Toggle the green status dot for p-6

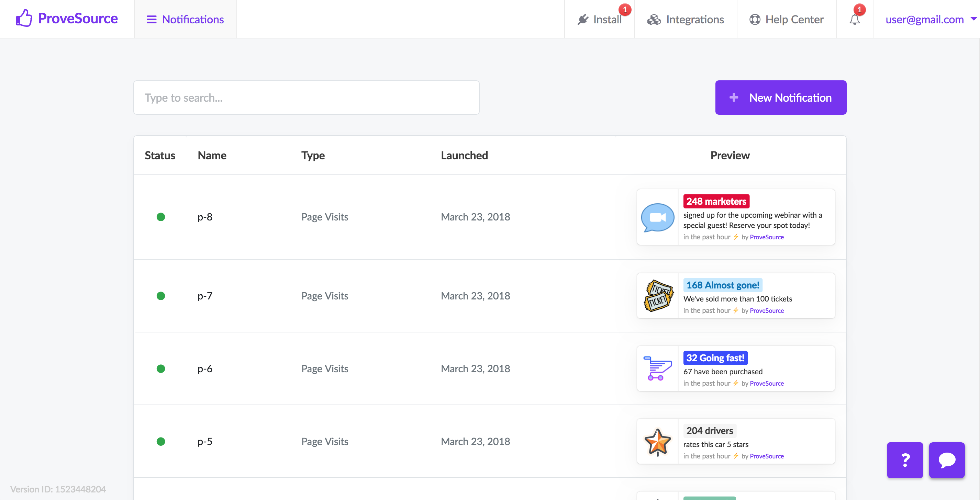point(160,369)
